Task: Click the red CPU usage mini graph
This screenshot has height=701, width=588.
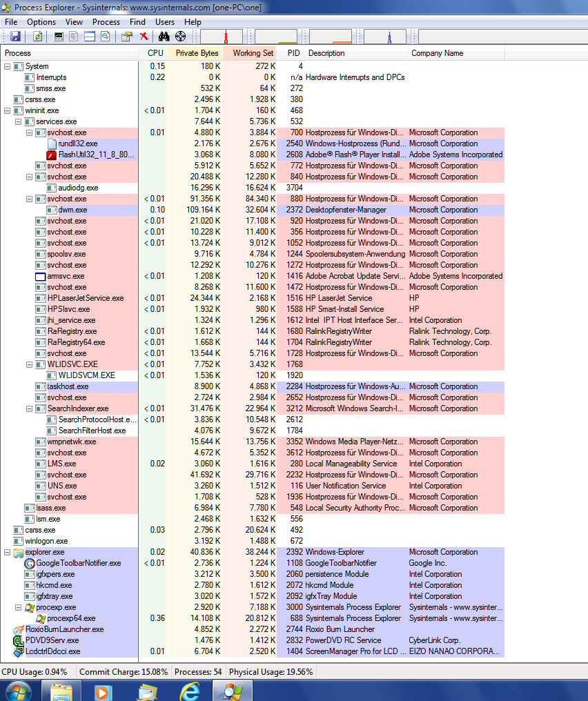Action: [222, 37]
